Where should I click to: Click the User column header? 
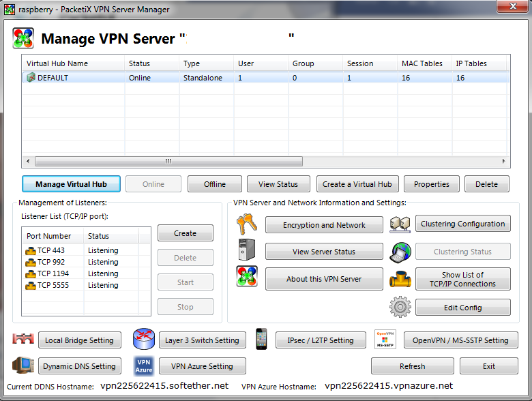point(261,63)
